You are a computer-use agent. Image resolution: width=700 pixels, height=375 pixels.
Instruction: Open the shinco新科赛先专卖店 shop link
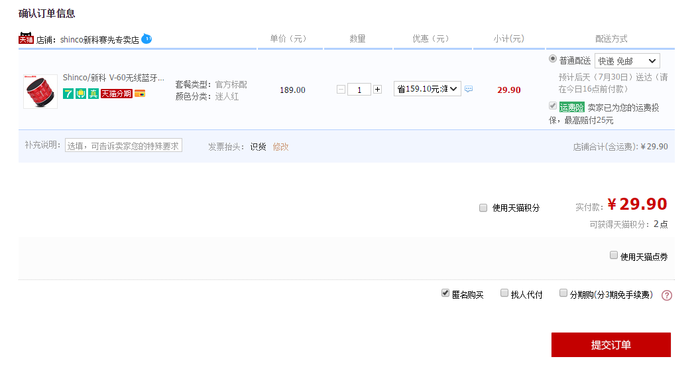(100, 40)
